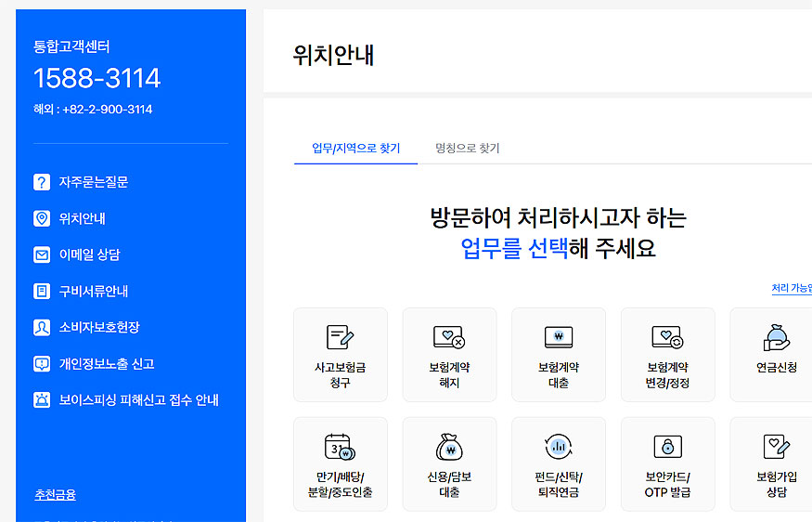Screen dimensions: 812x522
Task: Open the 처리 가능 link at right
Action: point(792,288)
